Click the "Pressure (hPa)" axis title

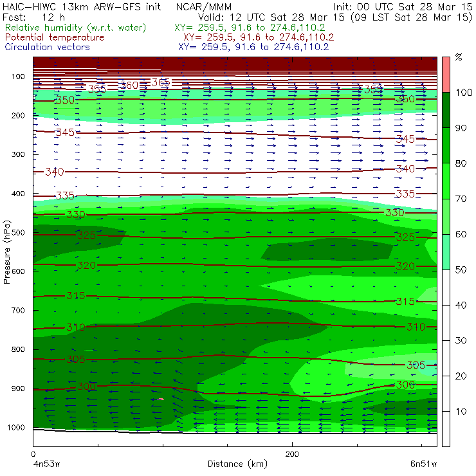click(x=7, y=252)
